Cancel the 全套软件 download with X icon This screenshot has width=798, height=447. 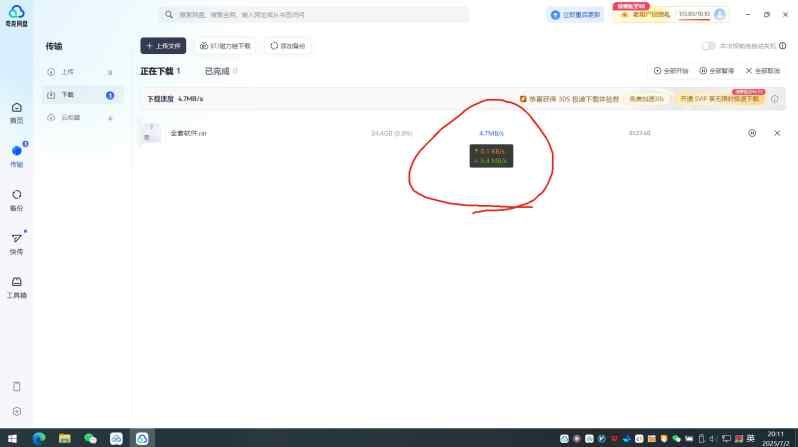777,133
